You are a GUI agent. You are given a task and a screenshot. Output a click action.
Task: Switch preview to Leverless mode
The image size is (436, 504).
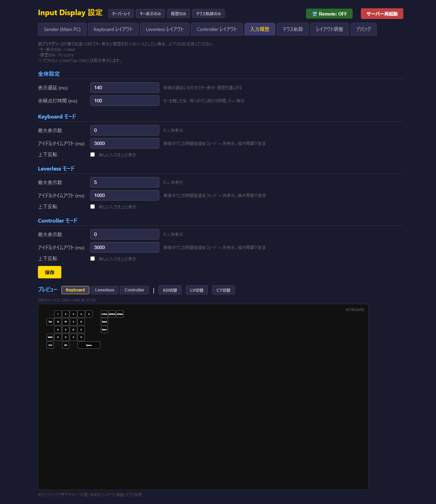click(x=104, y=290)
